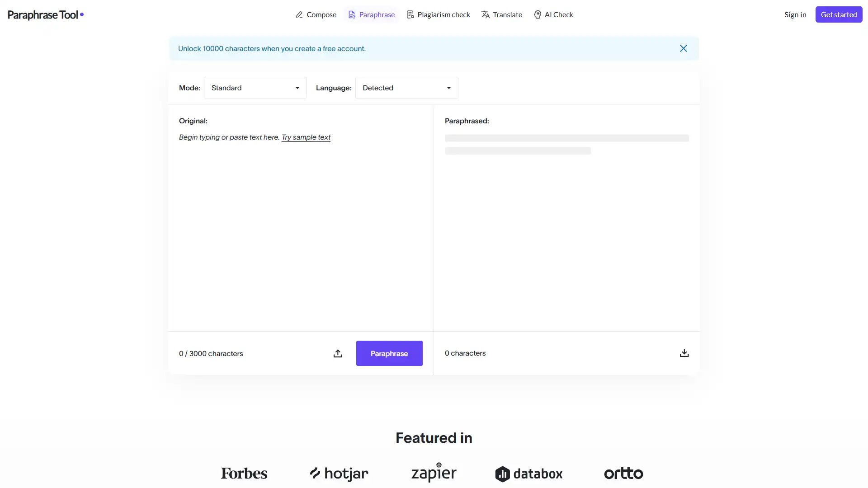
Task: Dismiss the free account banner notification
Action: click(684, 47)
